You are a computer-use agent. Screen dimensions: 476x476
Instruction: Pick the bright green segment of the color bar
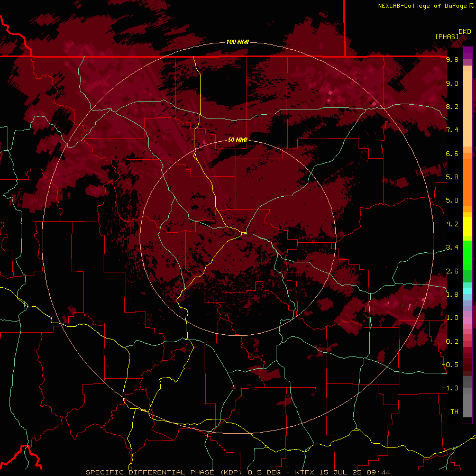[467, 255]
